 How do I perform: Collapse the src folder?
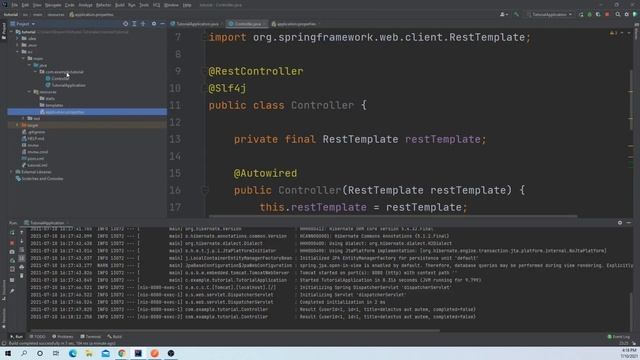[18, 52]
